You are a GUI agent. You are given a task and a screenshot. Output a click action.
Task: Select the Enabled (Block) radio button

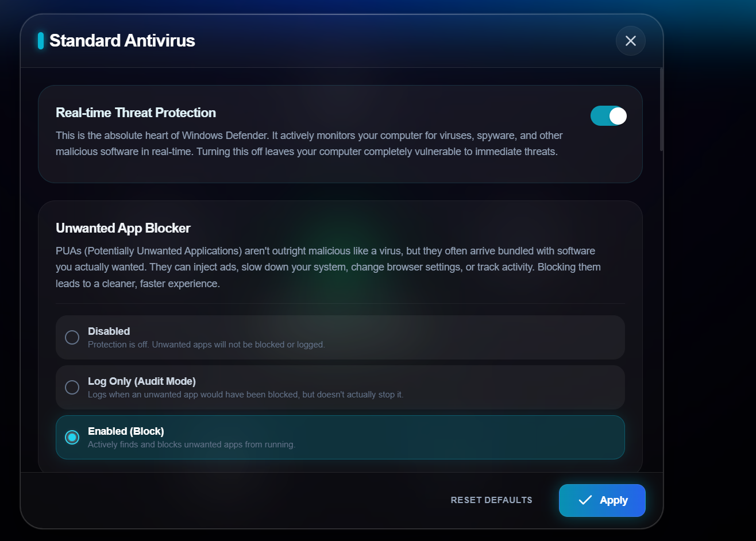pos(72,437)
